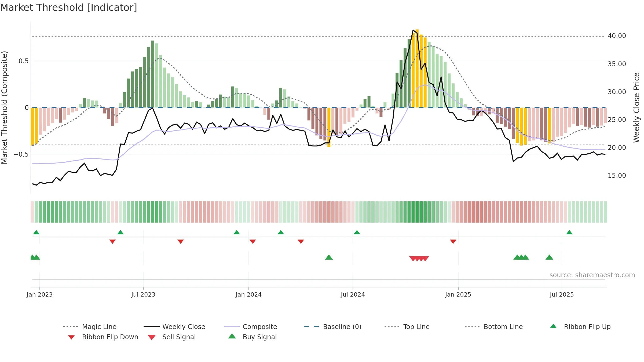Viewport: 644px width, 362px height.
Task: Toggle the Weekly Close legend entry
Action: [174, 327]
